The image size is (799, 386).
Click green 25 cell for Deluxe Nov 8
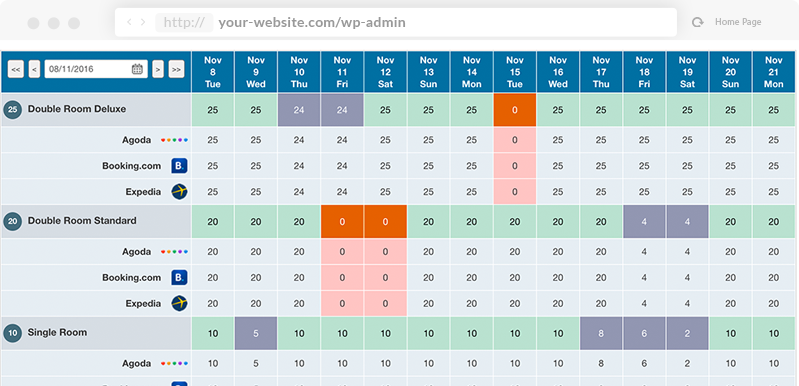click(x=213, y=110)
